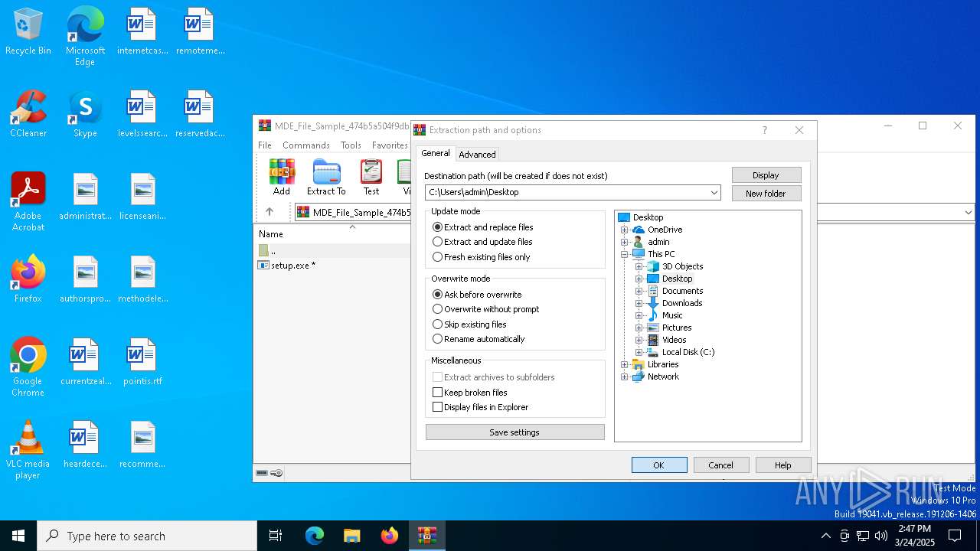Expand the Documents tree node

click(639, 291)
